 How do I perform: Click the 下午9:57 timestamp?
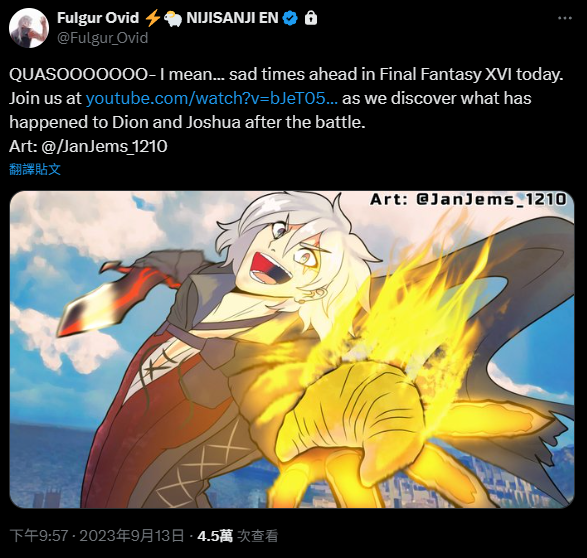pyautogui.click(x=39, y=536)
